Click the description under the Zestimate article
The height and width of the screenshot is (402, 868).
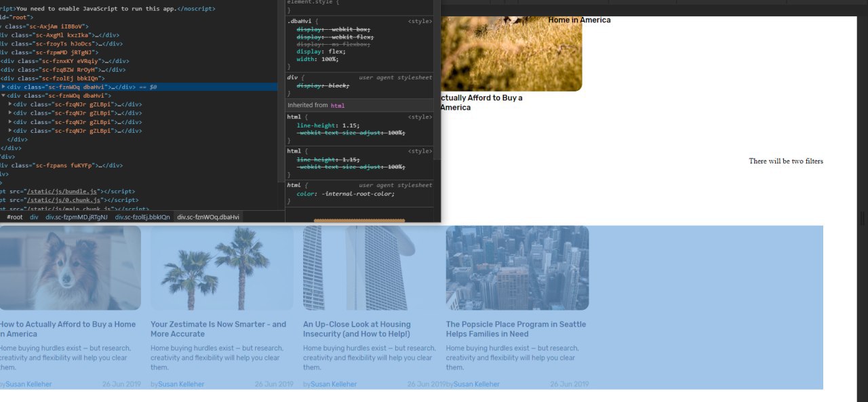217,358
